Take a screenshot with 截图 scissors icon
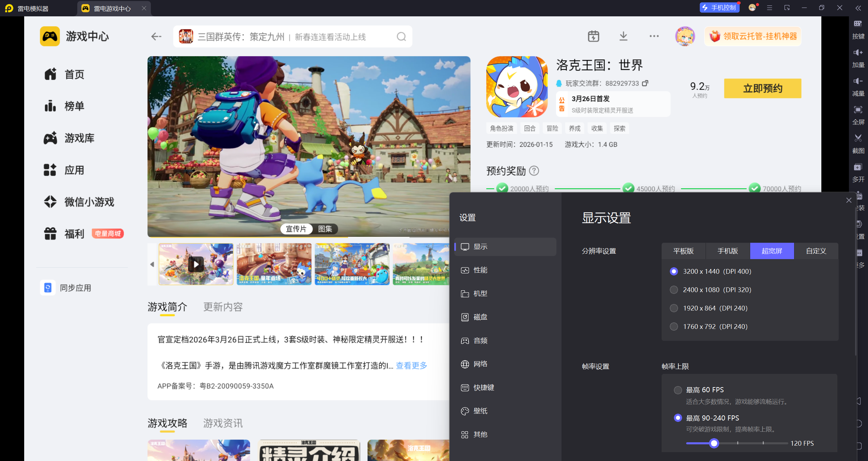Screen dimensions: 868x461 pos(858,139)
